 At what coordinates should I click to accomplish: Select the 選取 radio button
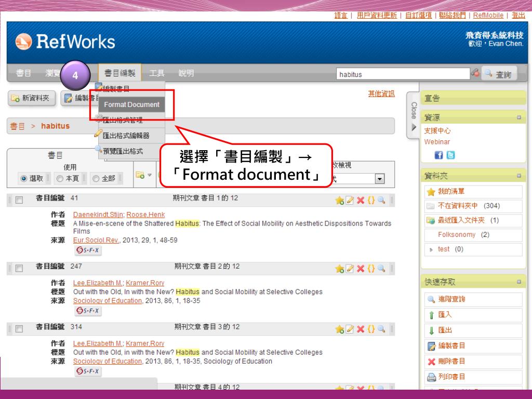pos(23,179)
